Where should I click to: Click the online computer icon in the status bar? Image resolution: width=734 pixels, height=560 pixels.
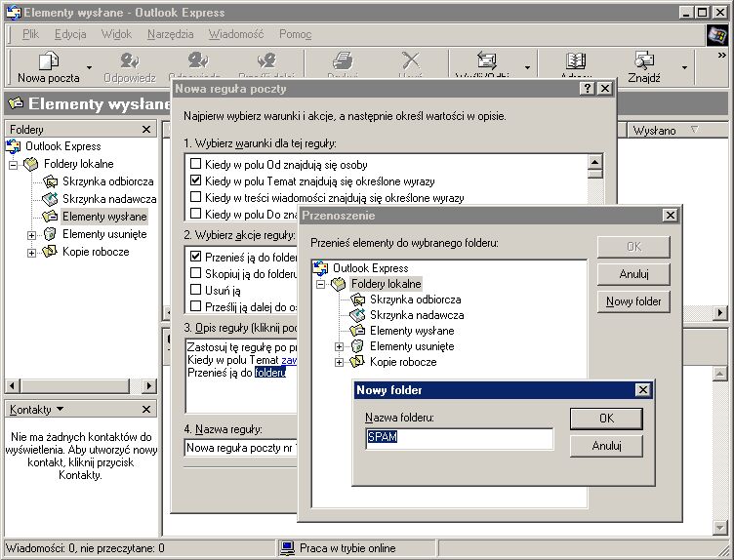[x=287, y=548]
